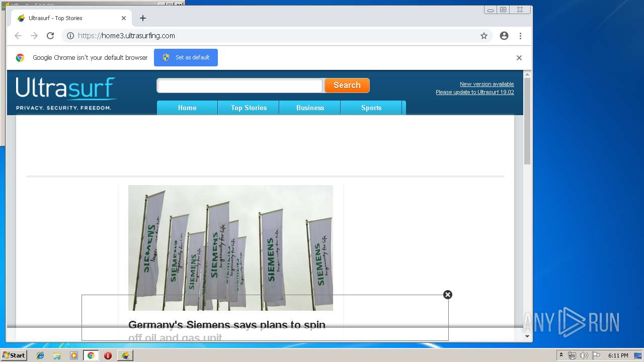Viewport: 644px width, 362px height.
Task: Open Windows Explorer folder in taskbar
Action: click(x=57, y=355)
